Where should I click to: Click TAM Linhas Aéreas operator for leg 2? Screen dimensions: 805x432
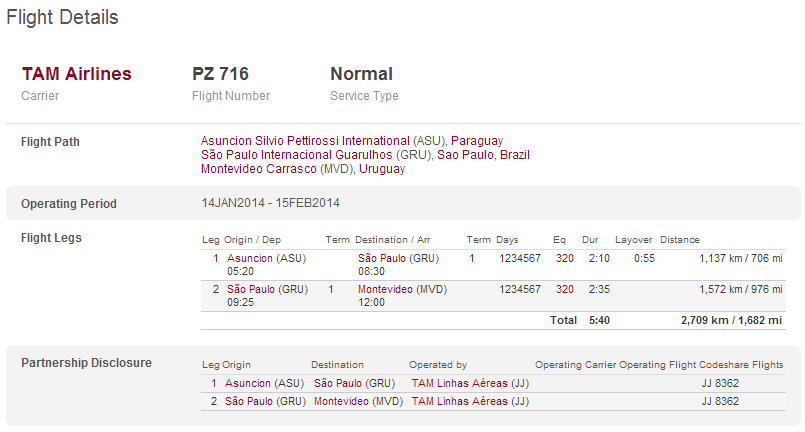(461, 401)
